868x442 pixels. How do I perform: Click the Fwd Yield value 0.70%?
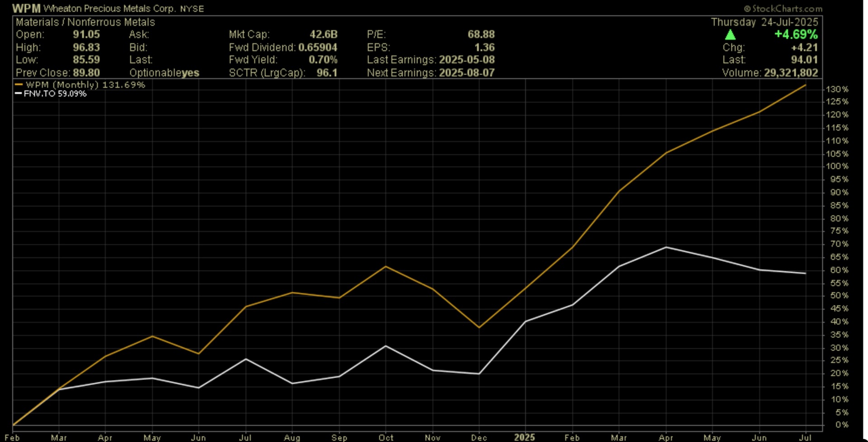323,60
